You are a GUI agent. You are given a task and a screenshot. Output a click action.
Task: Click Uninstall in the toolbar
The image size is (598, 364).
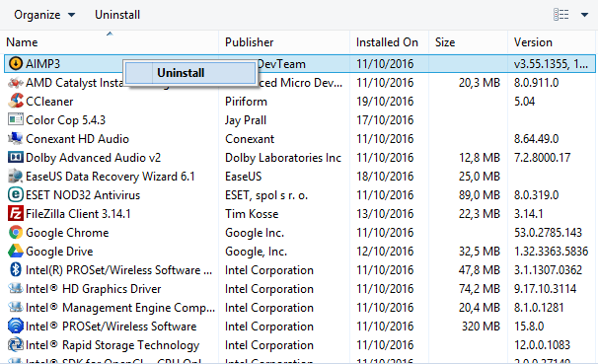click(x=117, y=15)
